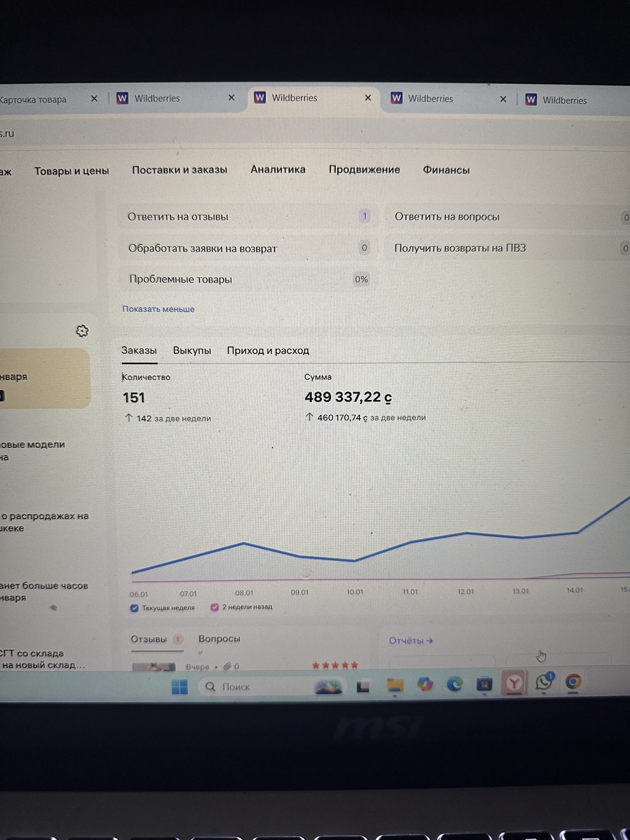Switch to the Приход и расход tab
The width and height of the screenshot is (630, 840).
(x=268, y=350)
